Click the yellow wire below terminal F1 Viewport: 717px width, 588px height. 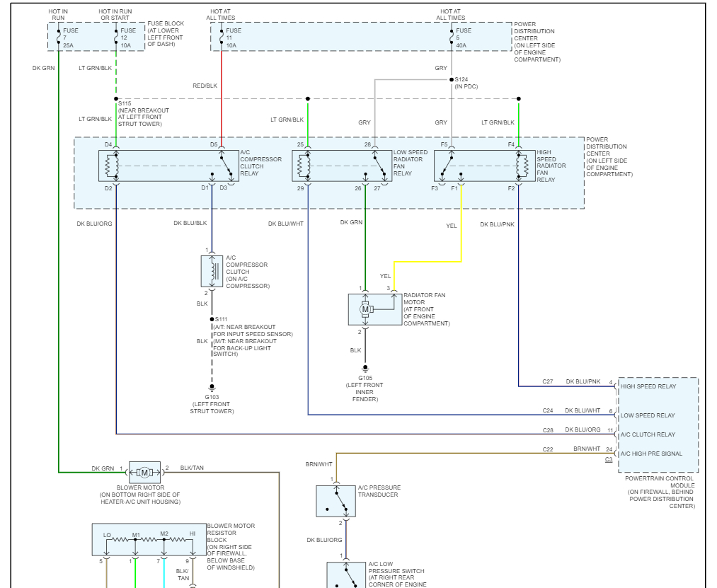point(461,224)
